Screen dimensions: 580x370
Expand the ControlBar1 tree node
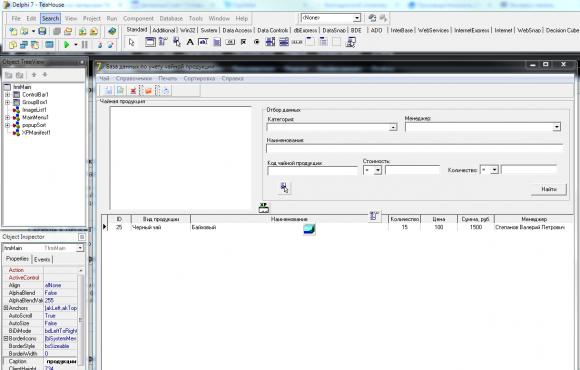[7, 95]
